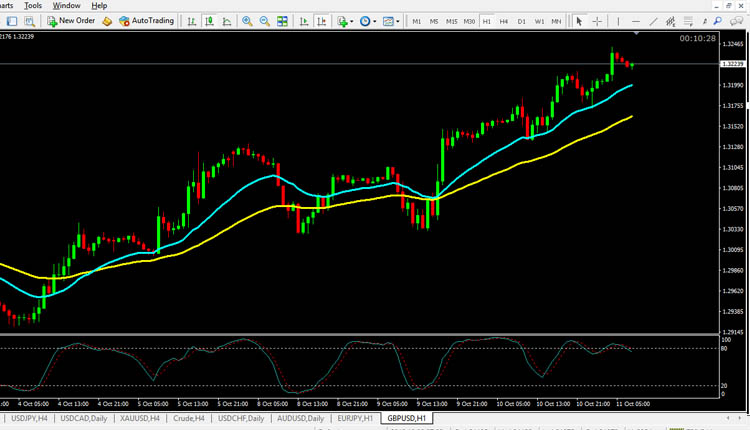Click the stochastic level 80 label

724,349
